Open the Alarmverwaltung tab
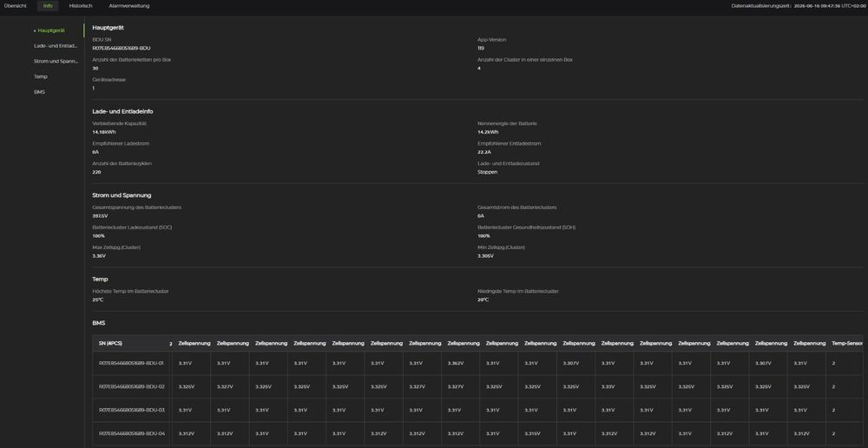 [x=129, y=5]
